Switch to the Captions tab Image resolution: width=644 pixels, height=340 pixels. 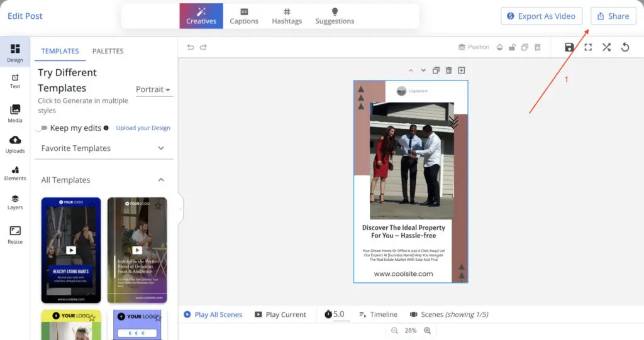tap(244, 16)
